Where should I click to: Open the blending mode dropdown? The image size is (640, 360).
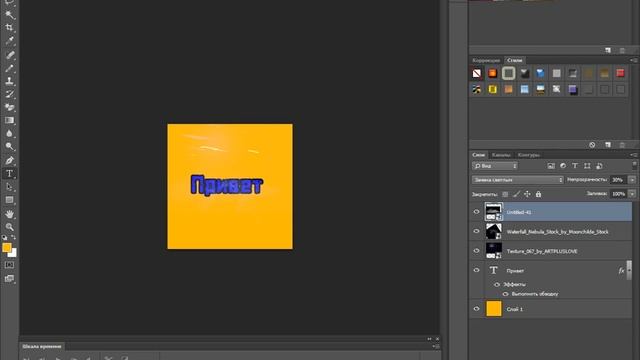[518, 180]
